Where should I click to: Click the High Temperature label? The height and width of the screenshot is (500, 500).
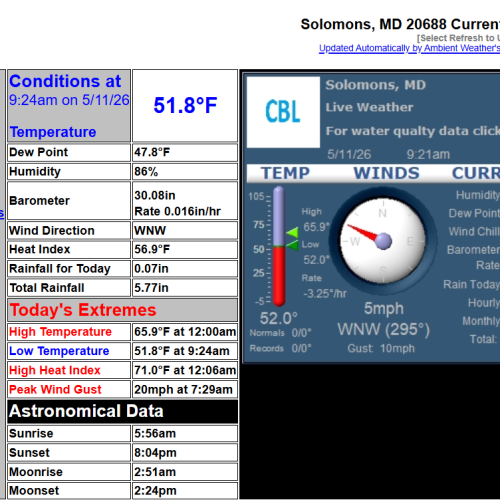click(60, 332)
